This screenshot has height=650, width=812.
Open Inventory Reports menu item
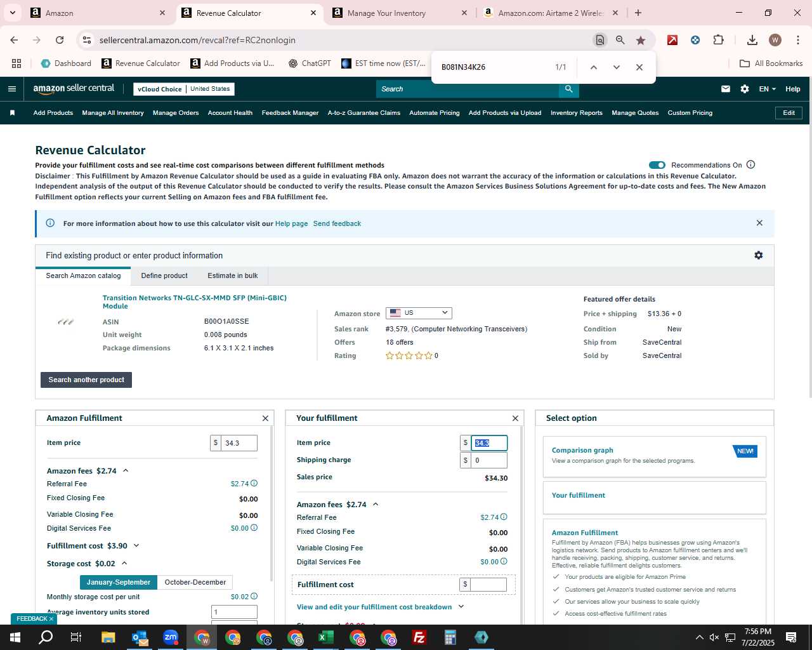click(x=577, y=113)
